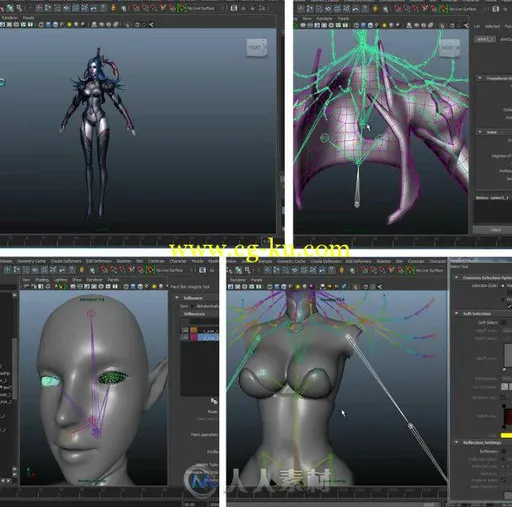Collapse the Common Selection Options section
This screenshot has width=512, height=507.
tap(456, 277)
